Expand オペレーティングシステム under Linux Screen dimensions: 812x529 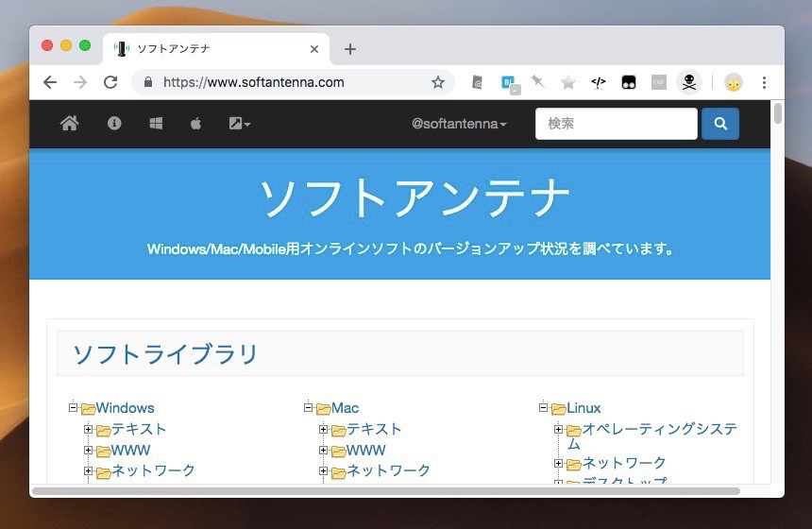[x=558, y=429]
